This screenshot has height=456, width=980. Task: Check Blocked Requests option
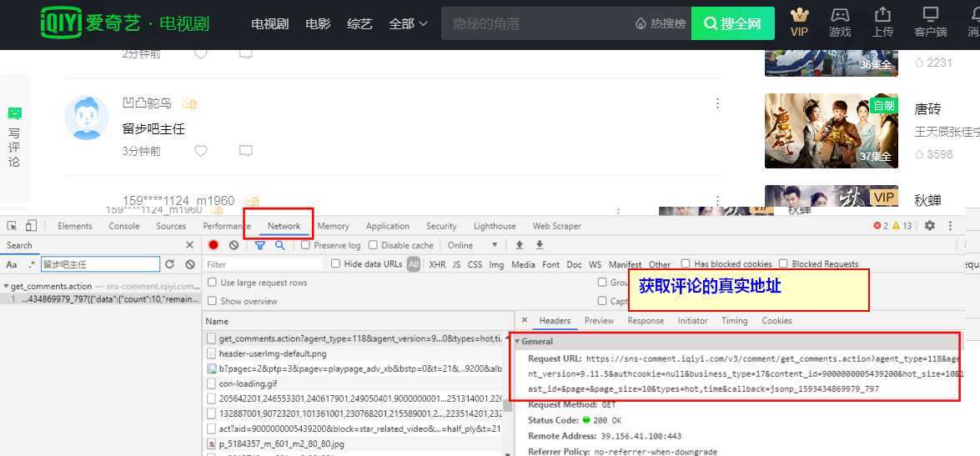pos(783,263)
